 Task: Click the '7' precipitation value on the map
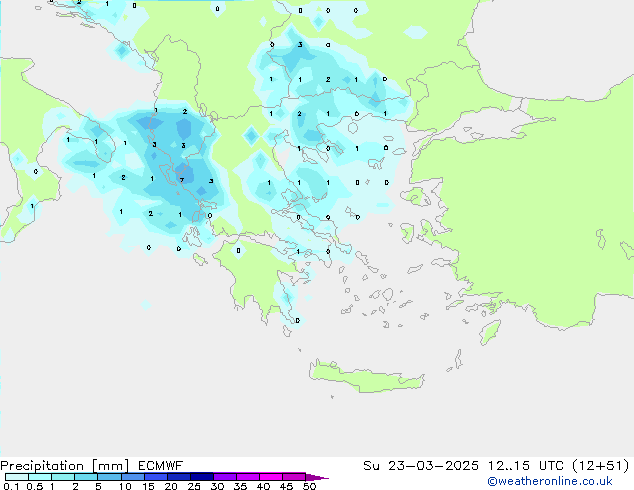[x=182, y=180]
